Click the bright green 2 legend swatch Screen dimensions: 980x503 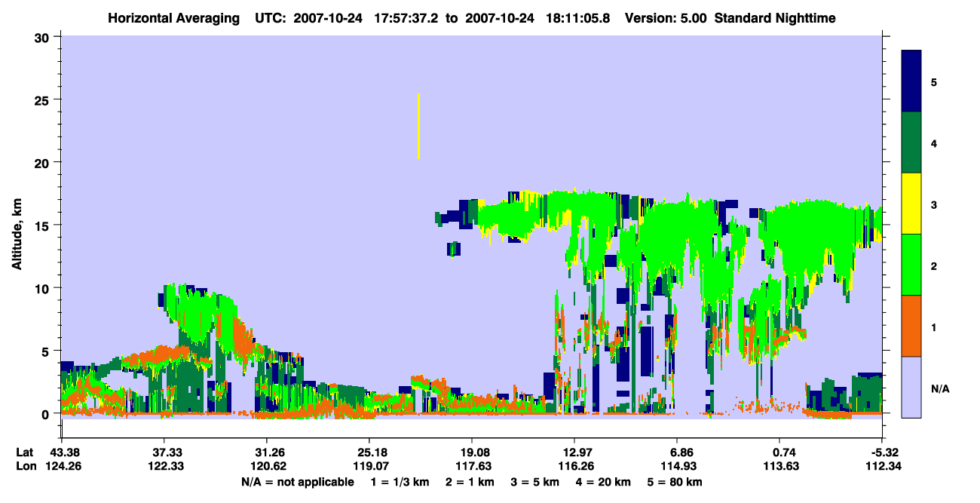pyautogui.click(x=911, y=265)
